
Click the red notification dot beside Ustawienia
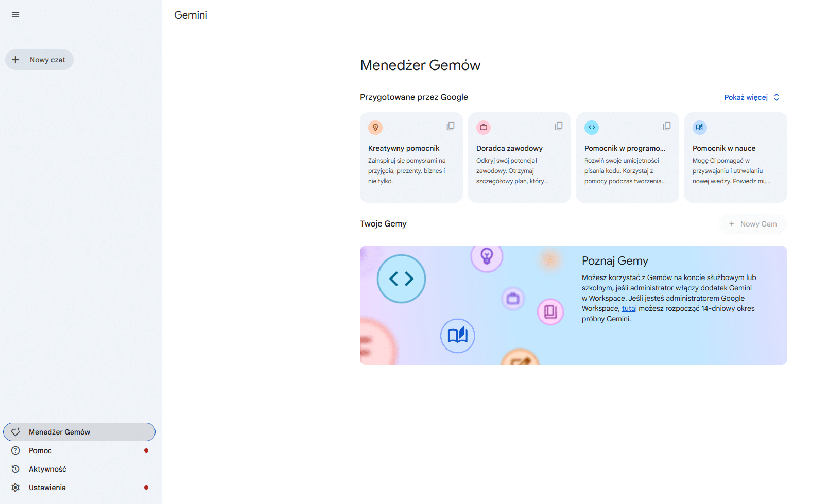(146, 488)
